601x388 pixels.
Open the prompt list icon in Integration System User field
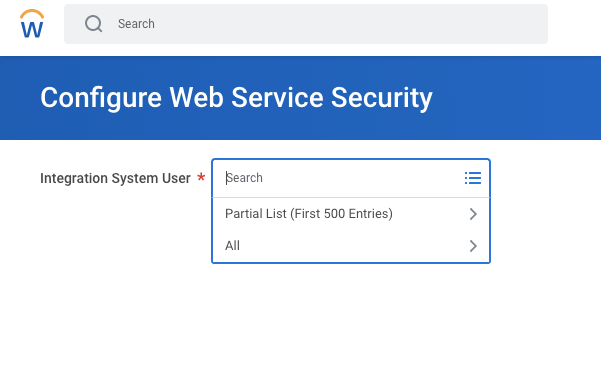point(473,178)
